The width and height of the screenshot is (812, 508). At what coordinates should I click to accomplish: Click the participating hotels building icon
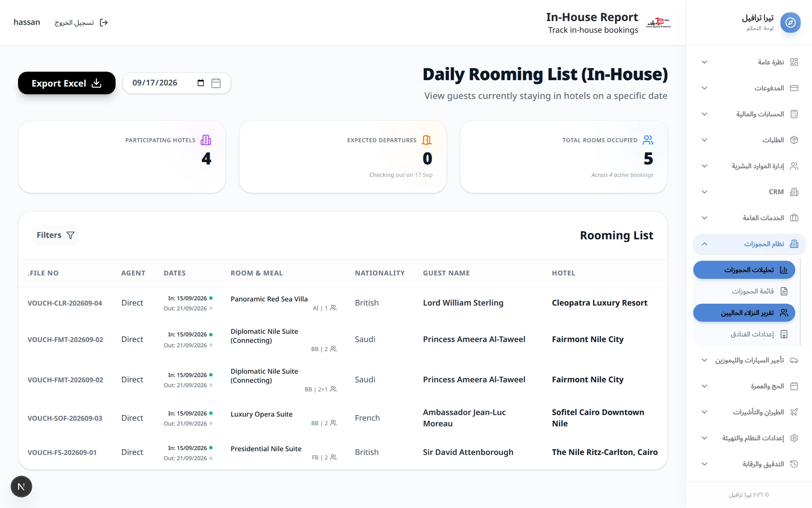pyautogui.click(x=206, y=140)
